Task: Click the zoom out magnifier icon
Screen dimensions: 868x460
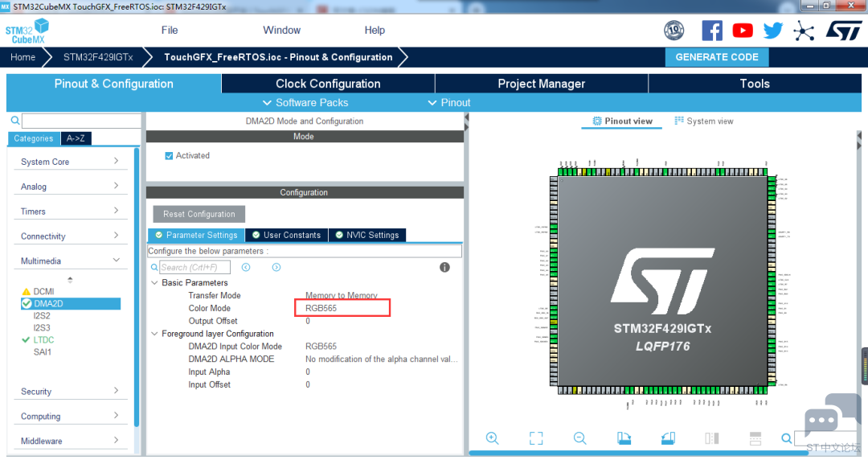Action: (x=579, y=438)
